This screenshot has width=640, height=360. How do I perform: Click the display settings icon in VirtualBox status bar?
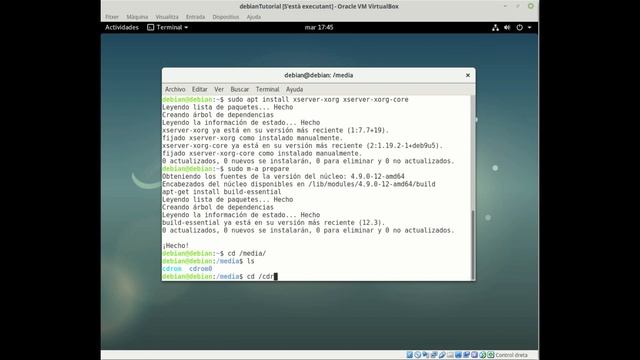coord(458,355)
